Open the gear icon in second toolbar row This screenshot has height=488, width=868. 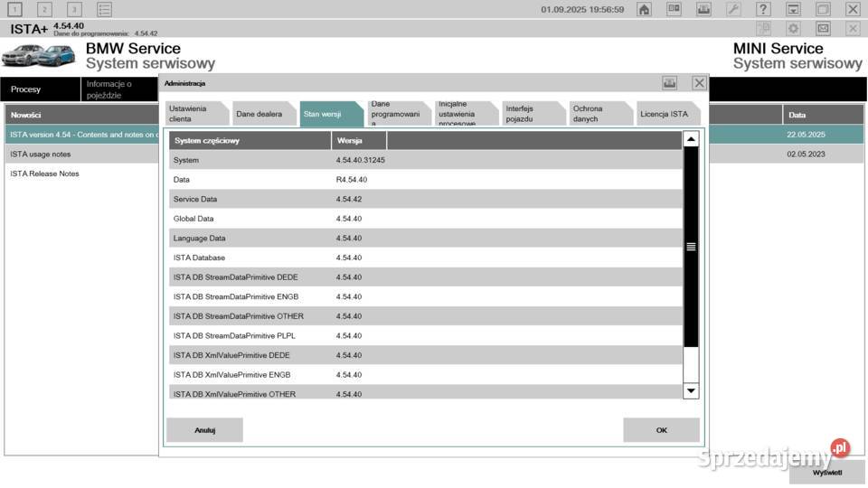point(793,28)
